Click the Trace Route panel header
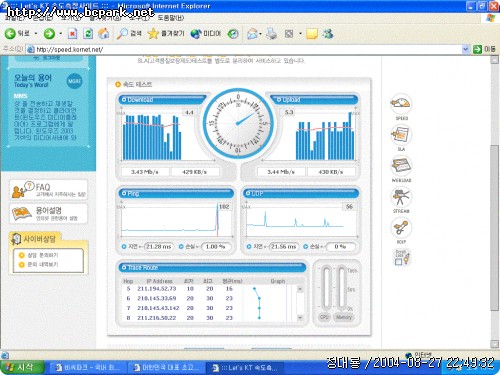This screenshot has width=500, height=375. click(212, 267)
